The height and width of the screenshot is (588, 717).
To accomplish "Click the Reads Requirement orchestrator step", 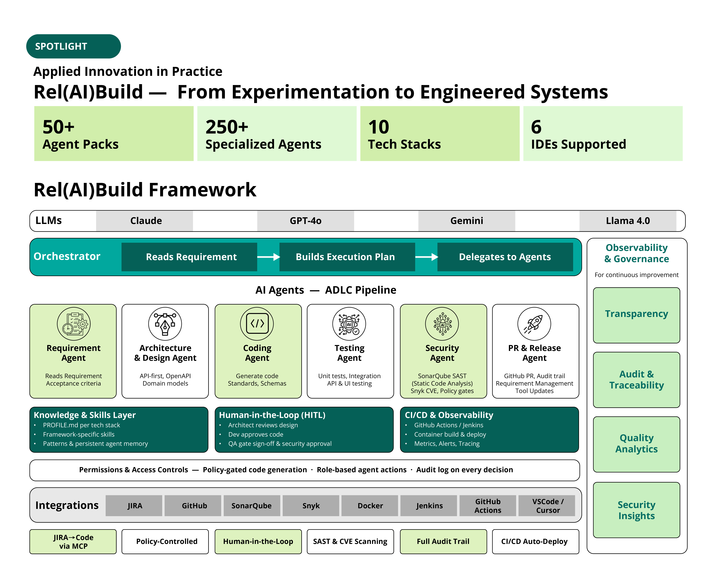I will 189,257.
